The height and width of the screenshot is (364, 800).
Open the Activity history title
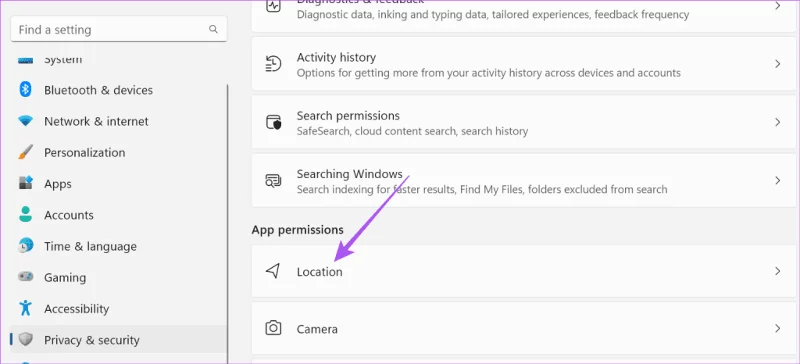336,57
